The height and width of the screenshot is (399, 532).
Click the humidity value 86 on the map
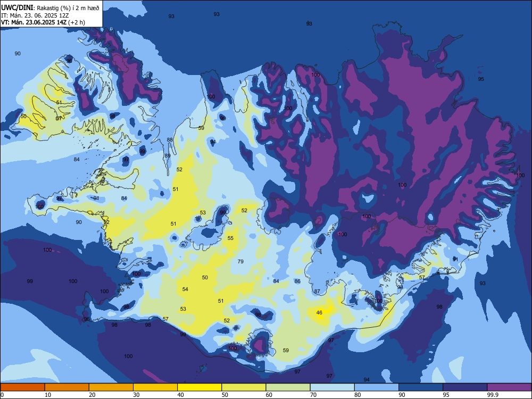297,281
